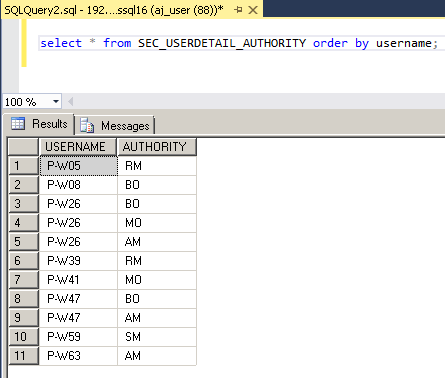Select row header 8

23,299
